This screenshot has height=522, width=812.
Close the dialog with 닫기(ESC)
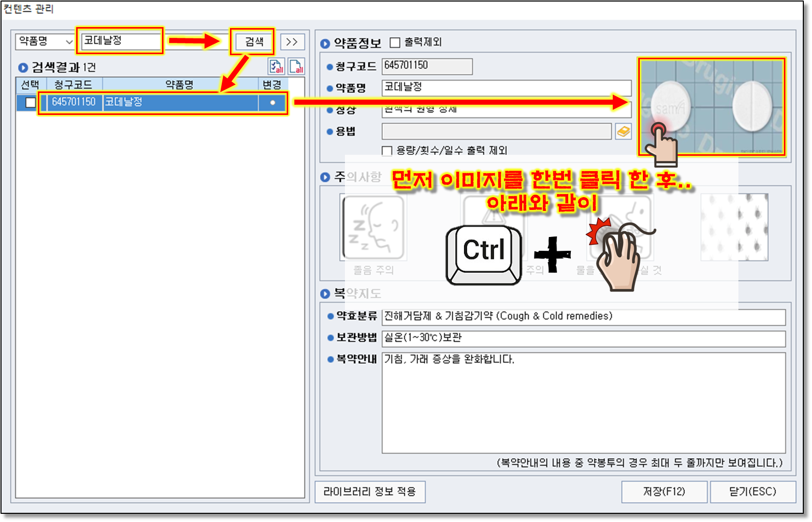(752, 491)
